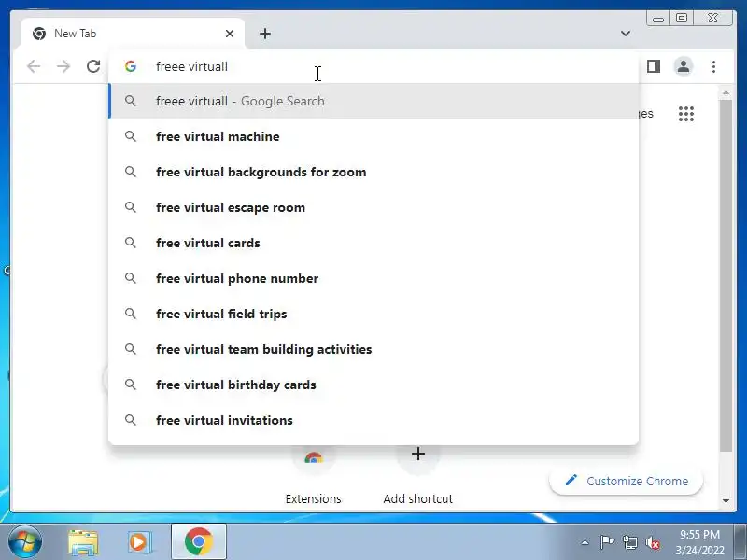Click the Chrome taskbar button
This screenshot has width=747, height=560.
point(199,541)
